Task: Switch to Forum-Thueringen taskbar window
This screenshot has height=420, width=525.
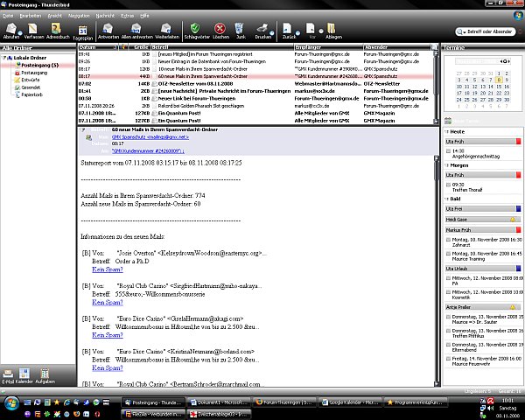Action: 283,402
